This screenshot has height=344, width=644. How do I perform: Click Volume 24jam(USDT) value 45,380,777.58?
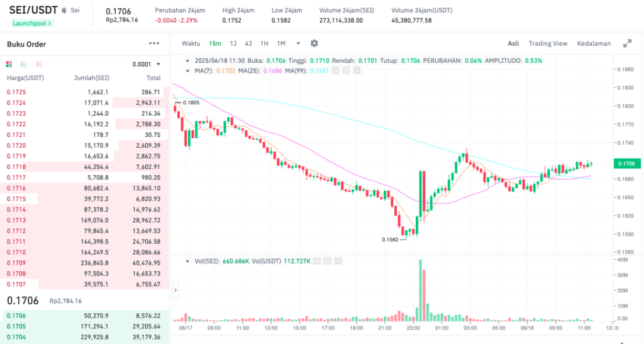[411, 20]
